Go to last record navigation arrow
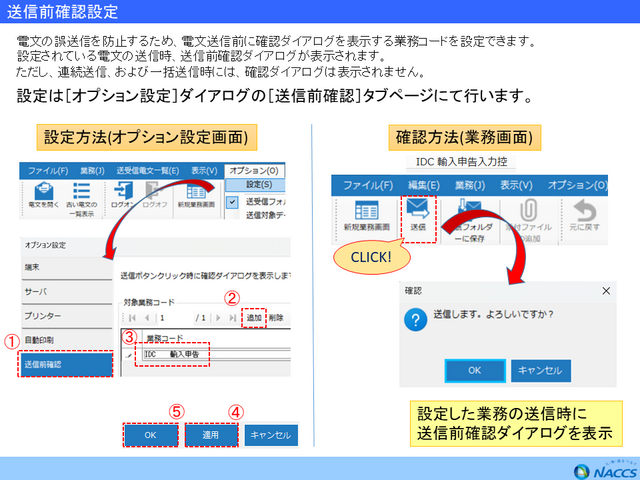 [232, 318]
